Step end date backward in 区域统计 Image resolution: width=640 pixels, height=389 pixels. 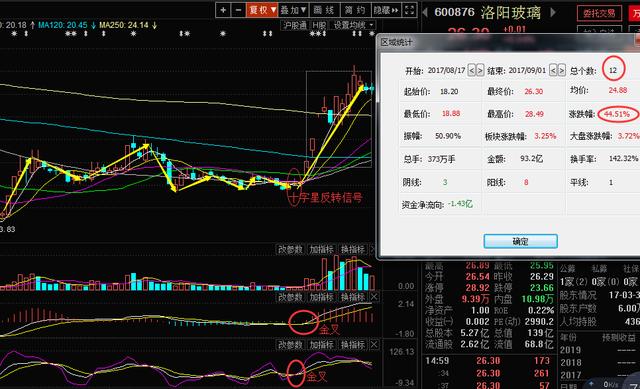click(553, 71)
